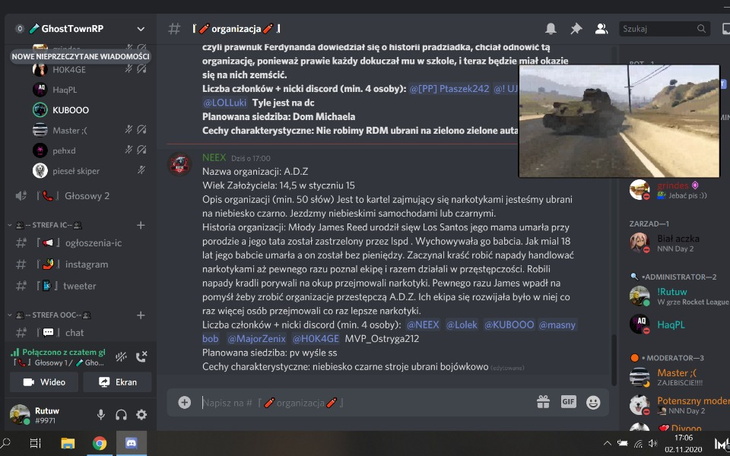Toggle noise suppression in voice panel
The image size is (730, 456).
click(120, 357)
